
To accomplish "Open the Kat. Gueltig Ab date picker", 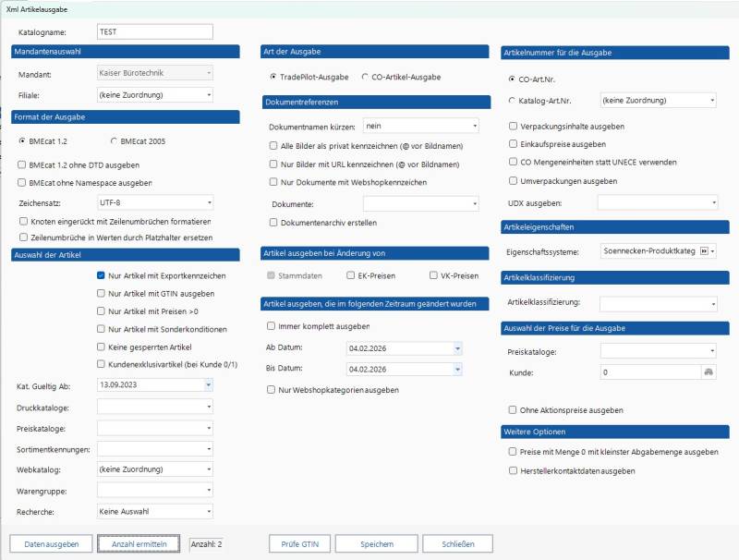I will click(x=208, y=384).
